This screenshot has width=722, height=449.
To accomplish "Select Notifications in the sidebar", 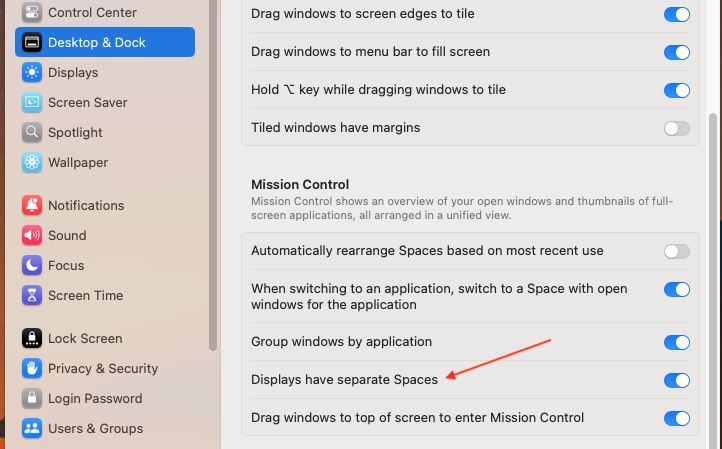I will pos(86,205).
